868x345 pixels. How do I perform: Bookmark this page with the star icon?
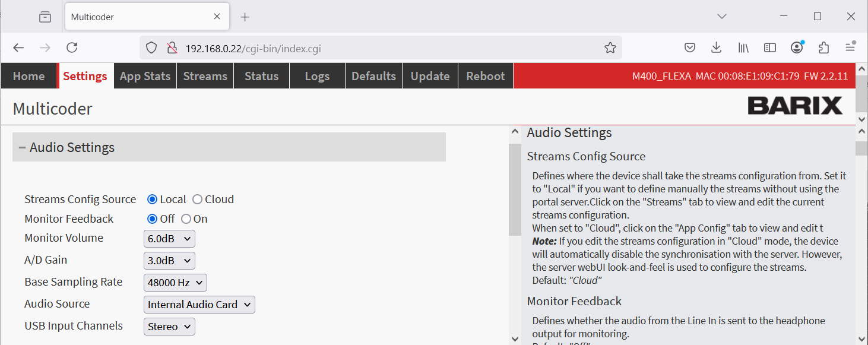pyautogui.click(x=610, y=48)
